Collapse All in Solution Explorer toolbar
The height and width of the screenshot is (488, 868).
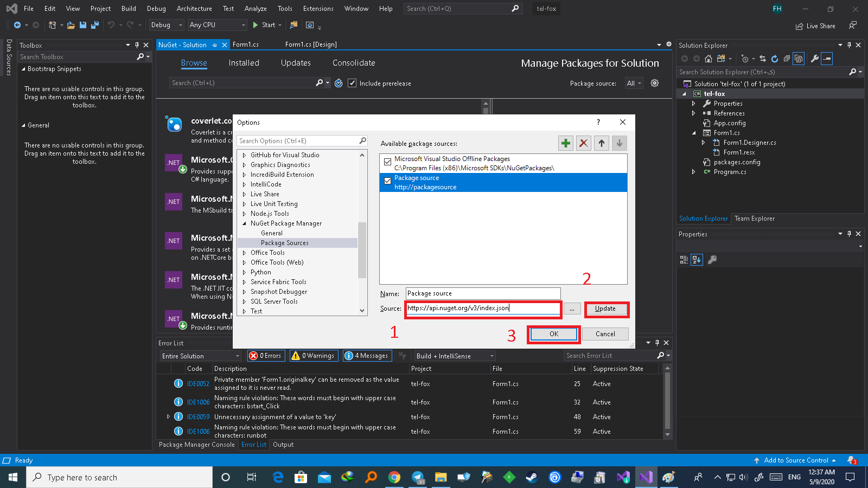pos(787,59)
